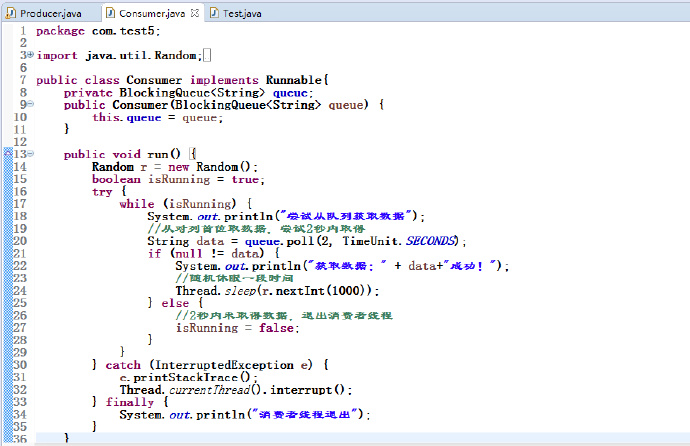This screenshot has width=690, height=446.
Task: Click the println statement on line 34
Action: [245, 415]
